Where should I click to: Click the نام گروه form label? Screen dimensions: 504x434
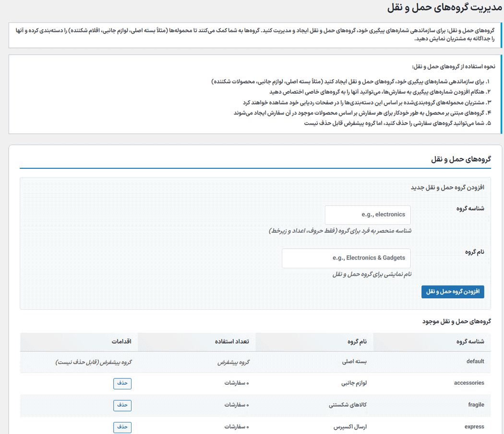tap(474, 252)
